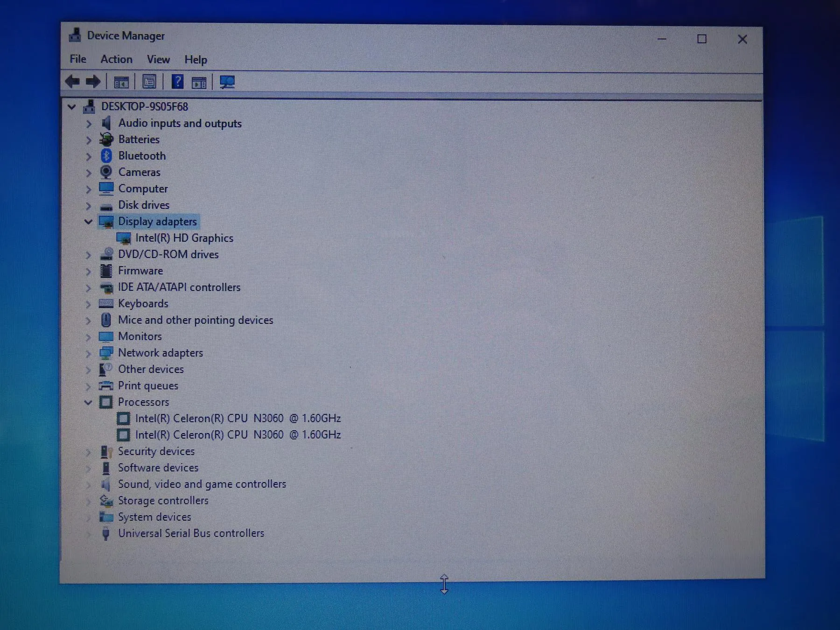Select the first Intel Celeron N3060 processor
Screen dimensions: 840x630
point(238,418)
